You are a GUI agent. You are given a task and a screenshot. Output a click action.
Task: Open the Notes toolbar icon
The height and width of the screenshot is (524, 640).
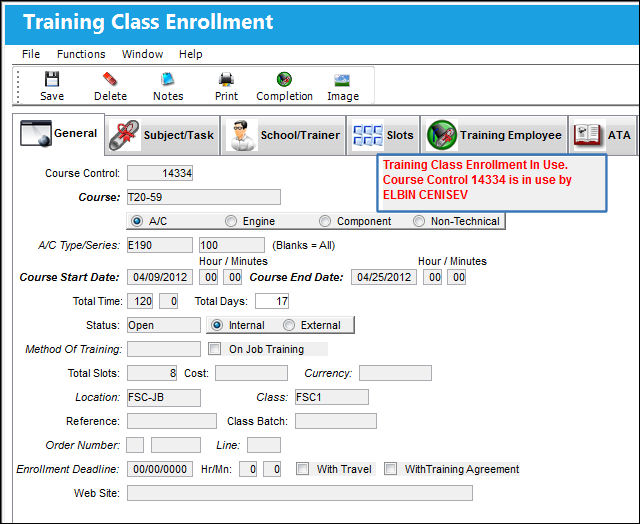point(168,79)
